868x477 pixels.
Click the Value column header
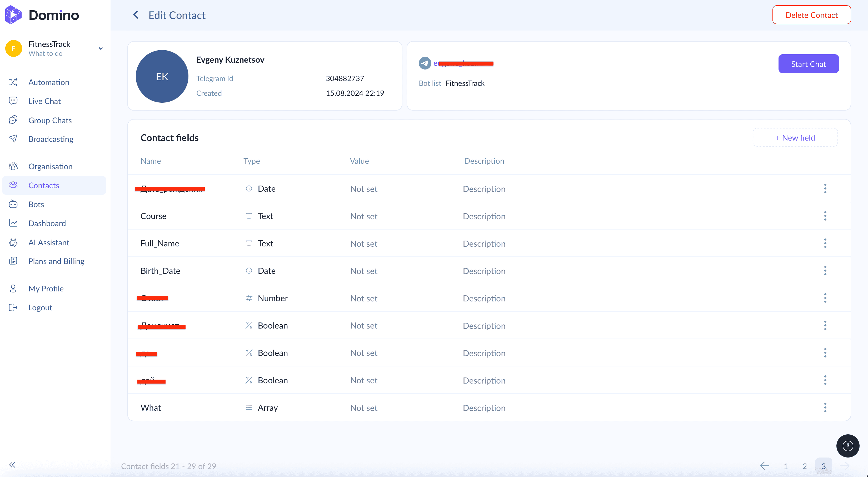click(359, 161)
